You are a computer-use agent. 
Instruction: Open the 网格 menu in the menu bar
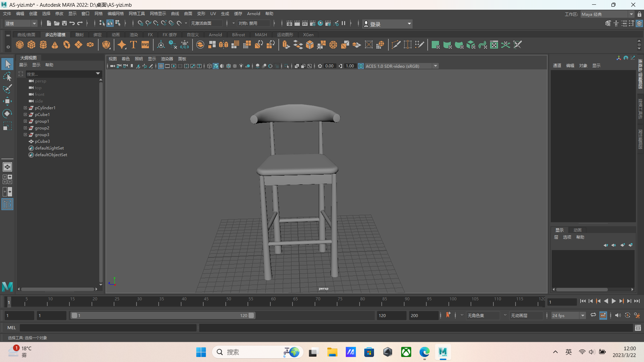click(98, 14)
